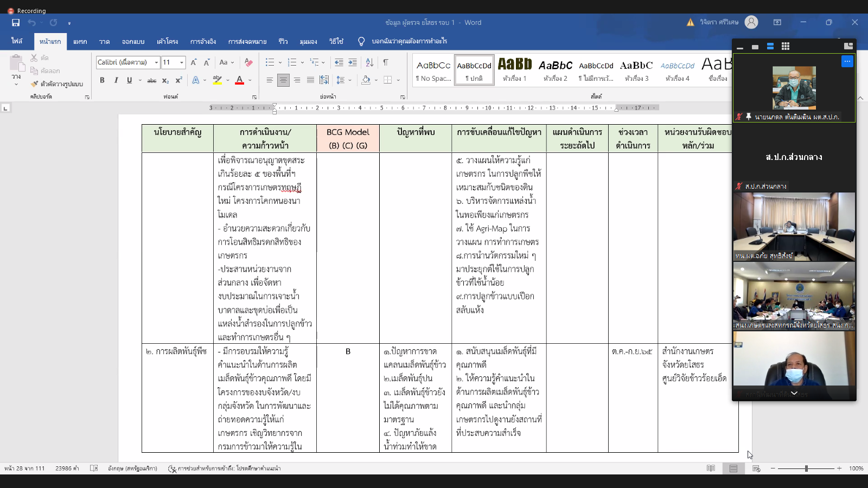This screenshot has height=488, width=868.
Task: Expand underline style dropdown arrow
Action: pyautogui.click(x=140, y=80)
